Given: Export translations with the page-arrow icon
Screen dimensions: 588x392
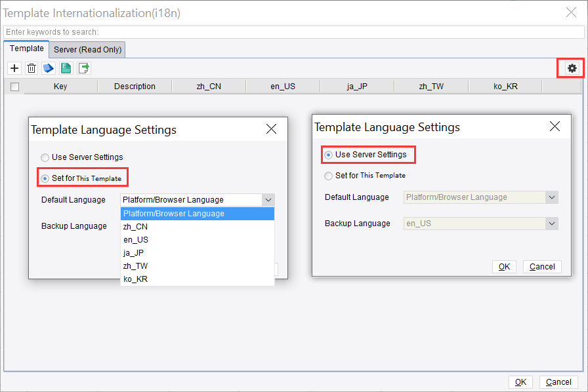Looking at the screenshot, I should coord(83,68).
